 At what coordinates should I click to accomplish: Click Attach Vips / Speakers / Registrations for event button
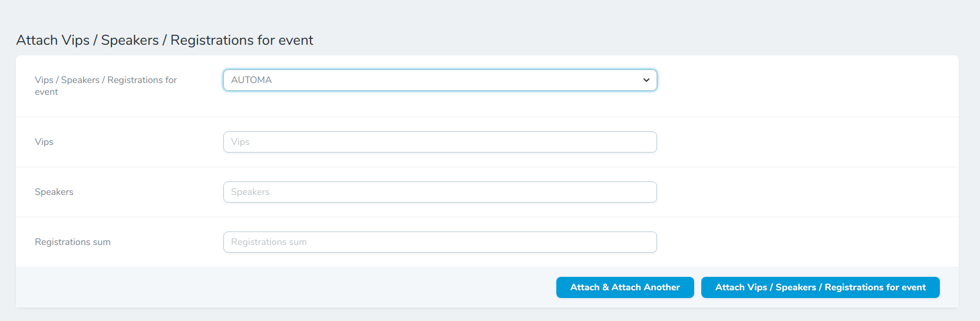click(x=820, y=287)
